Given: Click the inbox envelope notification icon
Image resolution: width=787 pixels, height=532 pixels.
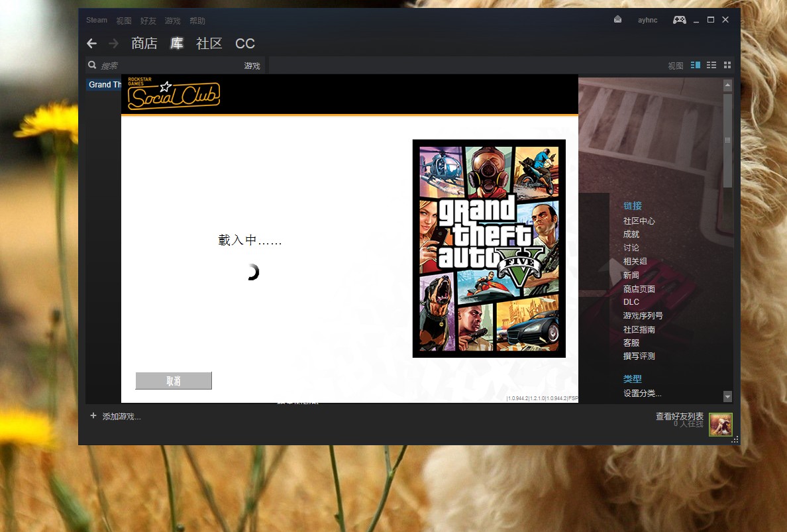Looking at the screenshot, I should (617, 20).
